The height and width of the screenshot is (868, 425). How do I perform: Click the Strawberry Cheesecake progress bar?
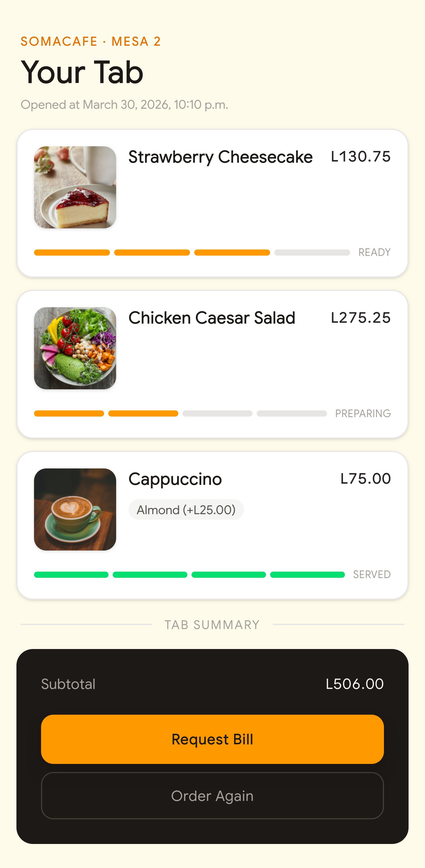(192, 252)
